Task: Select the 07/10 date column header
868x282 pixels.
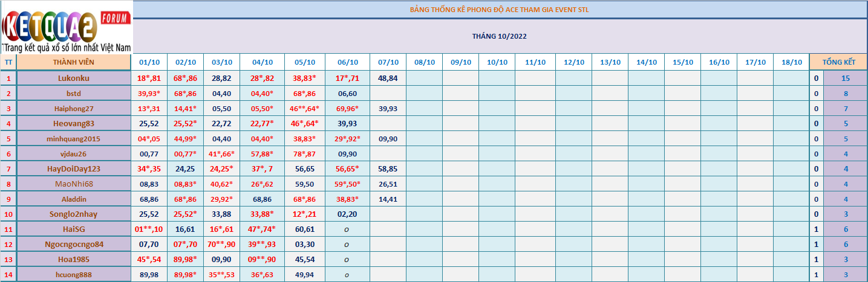Action: 388,62
